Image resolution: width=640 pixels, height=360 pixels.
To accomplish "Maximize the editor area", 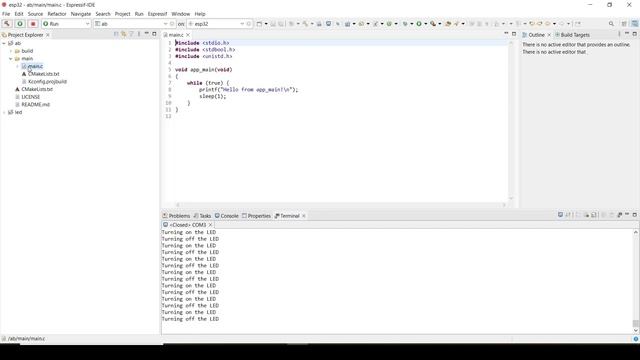I will coord(514,34).
